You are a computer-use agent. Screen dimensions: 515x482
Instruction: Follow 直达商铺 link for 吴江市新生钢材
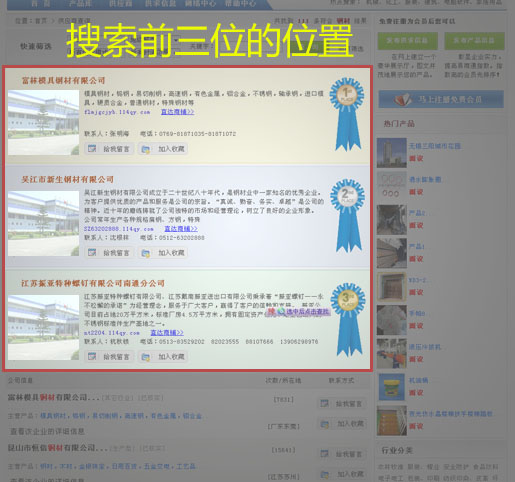(x=181, y=229)
